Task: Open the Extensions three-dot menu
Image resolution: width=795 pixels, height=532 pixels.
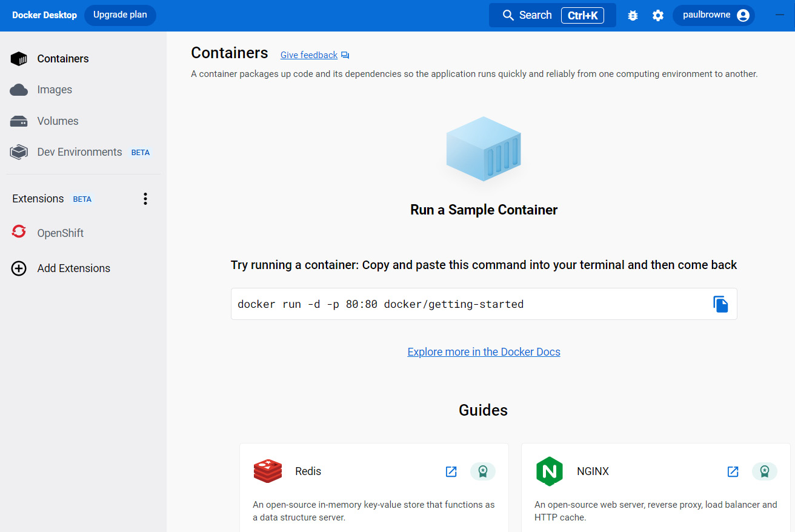Action: (x=145, y=199)
